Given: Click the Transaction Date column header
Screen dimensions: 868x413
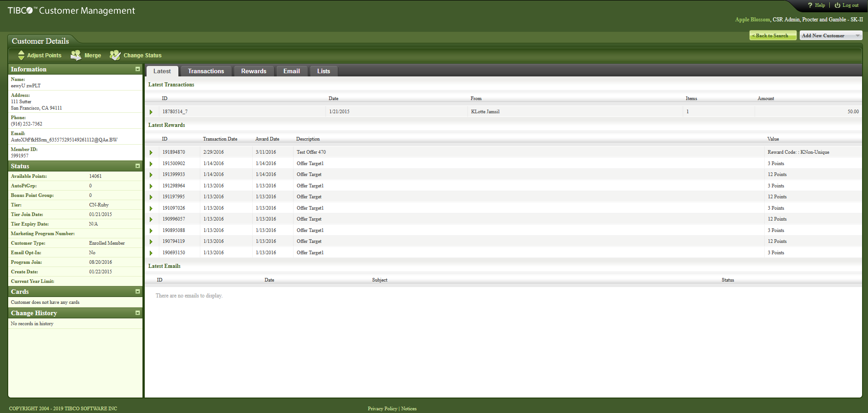Looking at the screenshot, I should coord(220,139).
